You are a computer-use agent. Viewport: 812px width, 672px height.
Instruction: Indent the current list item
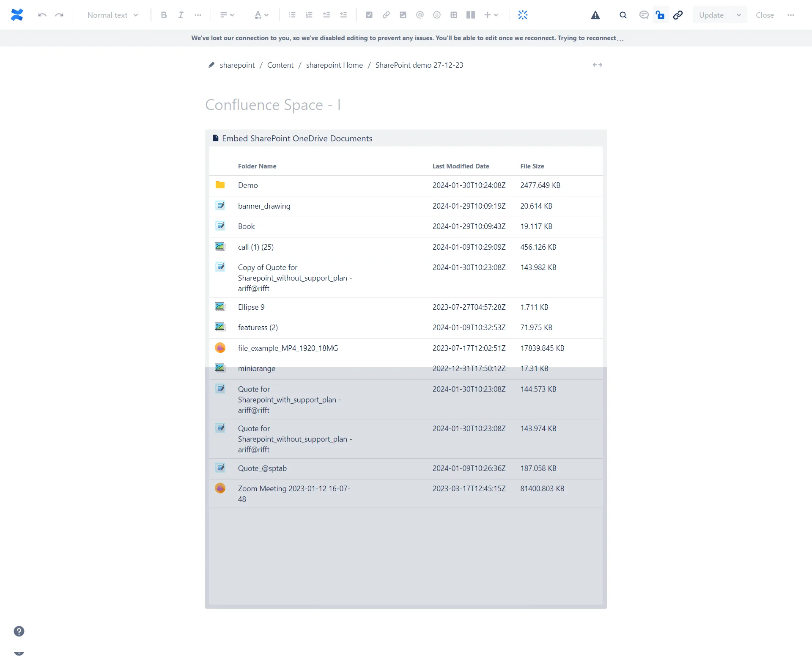tap(343, 15)
